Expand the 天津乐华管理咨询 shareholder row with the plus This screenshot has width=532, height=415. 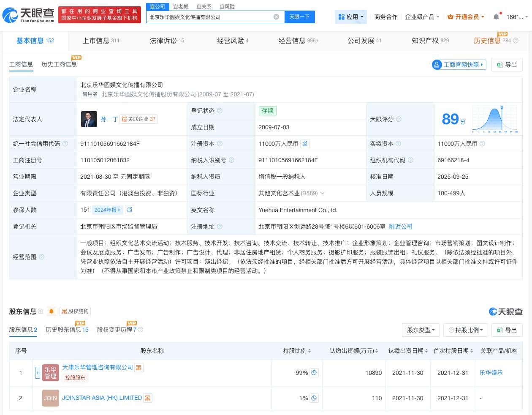click(38, 373)
